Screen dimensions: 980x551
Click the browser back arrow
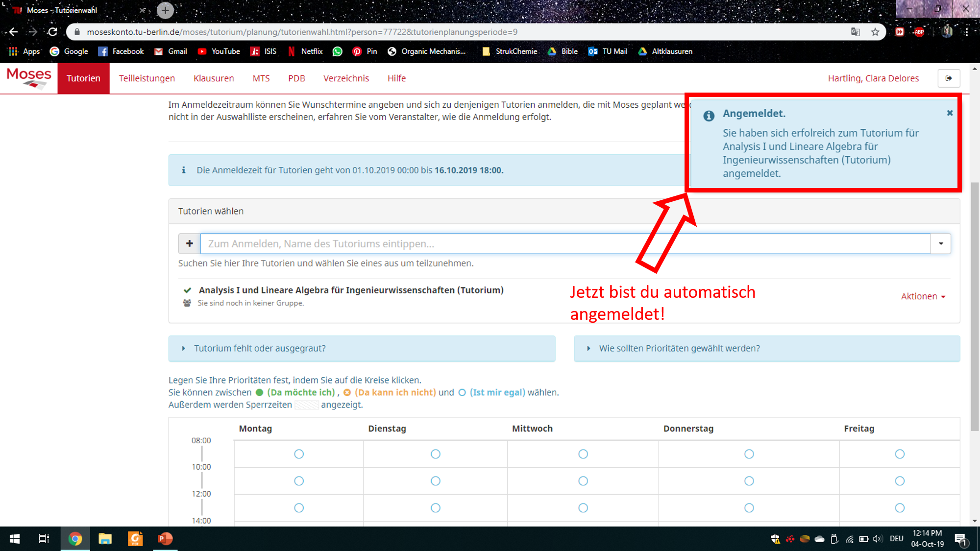[13, 32]
